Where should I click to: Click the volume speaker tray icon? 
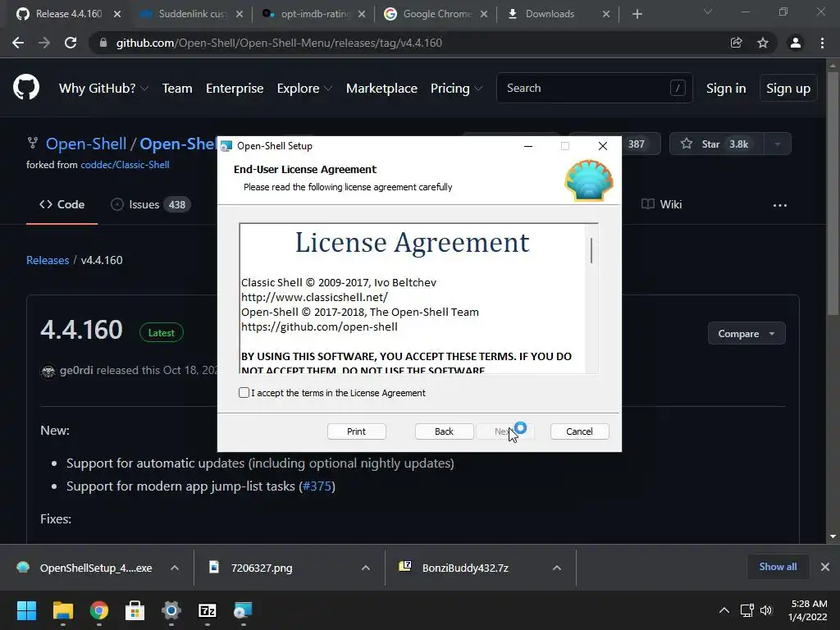point(766,610)
